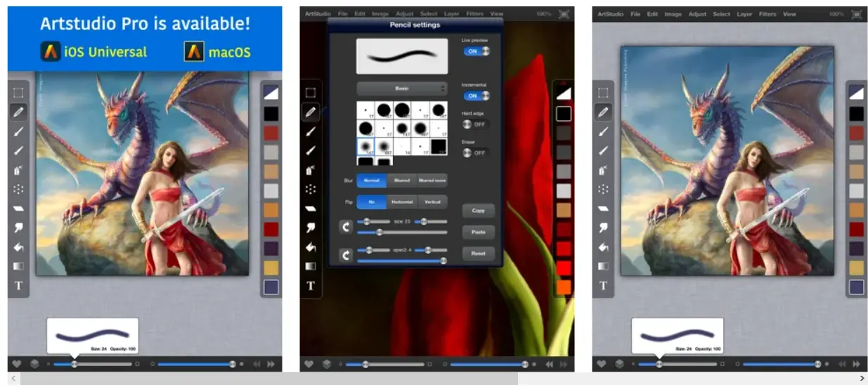868x387 pixels.
Task: Open the ArtStudio menu in the dragon screenshot with menu bar
Action: click(611, 14)
